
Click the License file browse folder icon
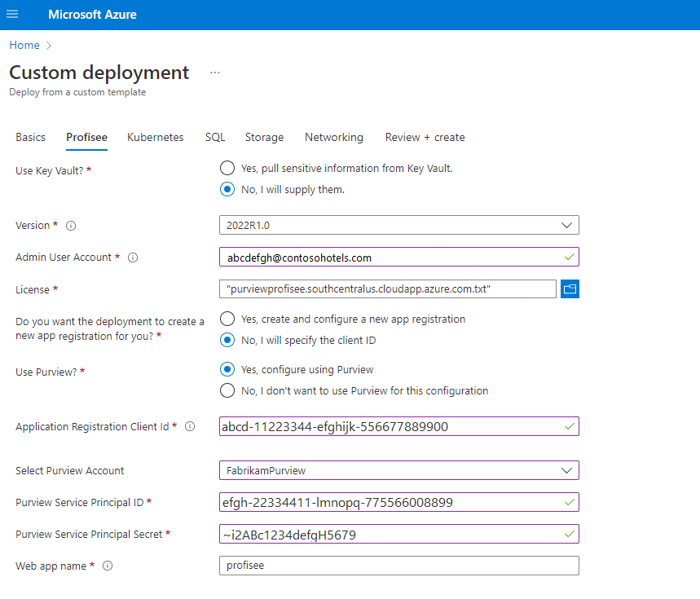click(570, 289)
